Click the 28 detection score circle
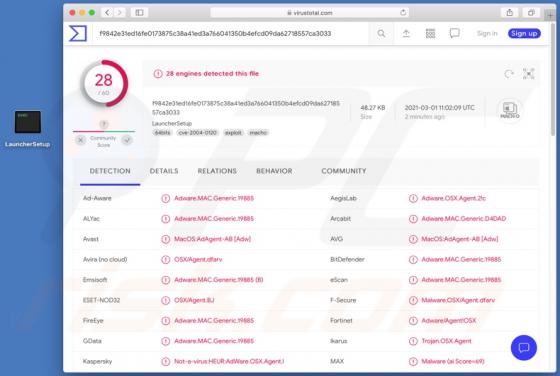The width and height of the screenshot is (560, 376). (x=104, y=84)
